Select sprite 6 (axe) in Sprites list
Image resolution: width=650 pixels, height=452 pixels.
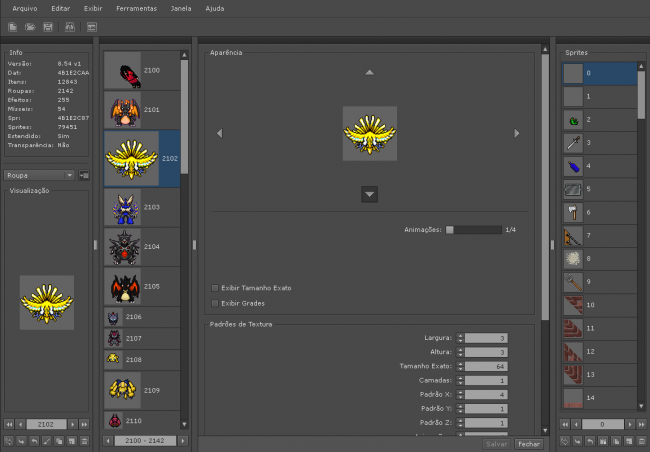pyautogui.click(x=599, y=212)
